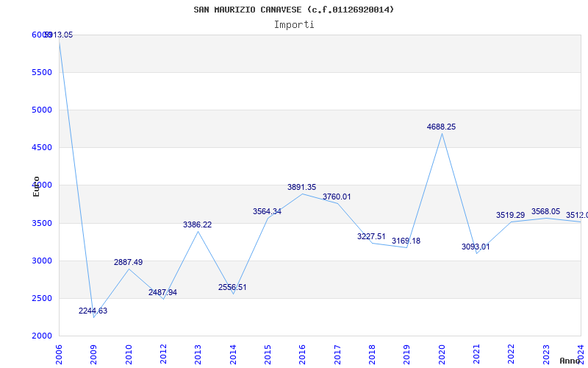Screen dimensions: 588x368
Task: Click the 2023 x-axis year label
Action: tap(546, 355)
